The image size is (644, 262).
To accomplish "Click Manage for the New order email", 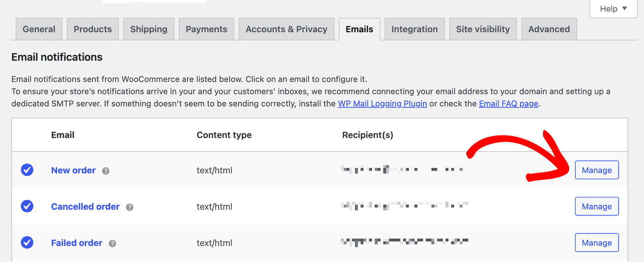I will coord(597,170).
